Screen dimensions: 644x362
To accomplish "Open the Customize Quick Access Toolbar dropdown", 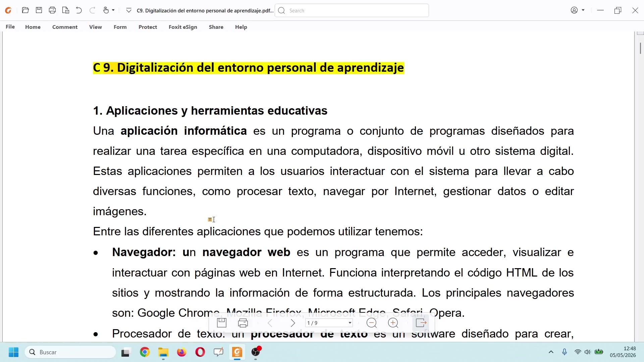I will [x=128, y=11].
